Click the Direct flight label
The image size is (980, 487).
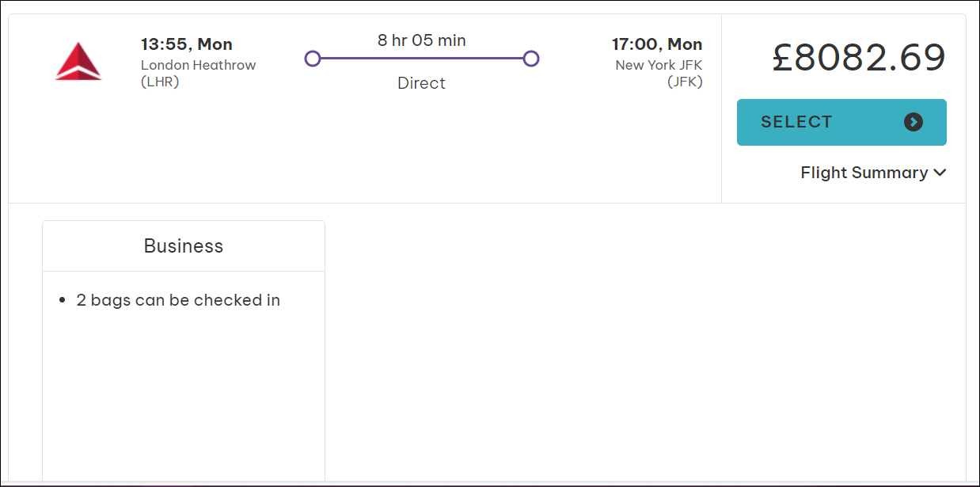click(421, 83)
